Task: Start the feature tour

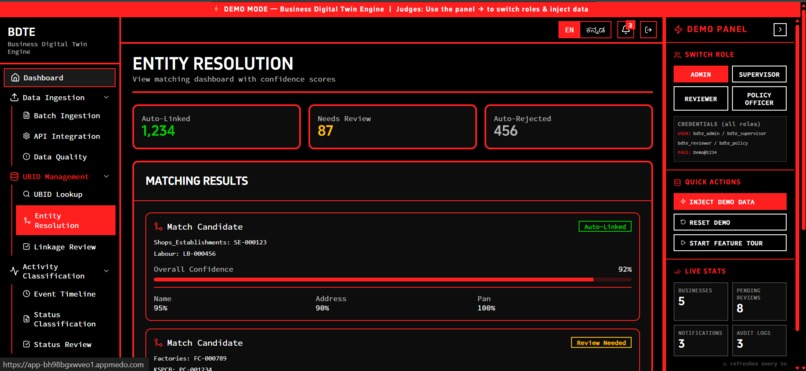Action: tap(730, 243)
